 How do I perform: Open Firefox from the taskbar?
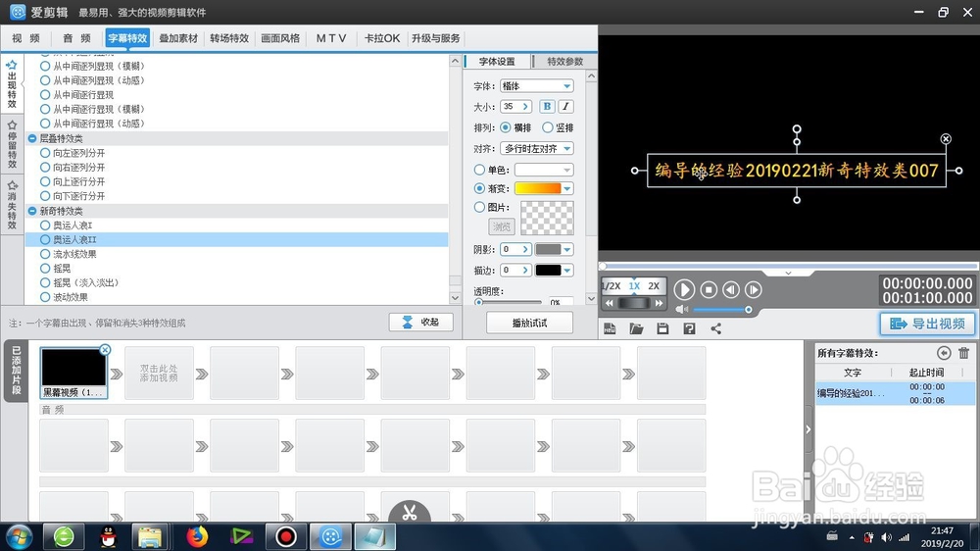click(x=197, y=536)
